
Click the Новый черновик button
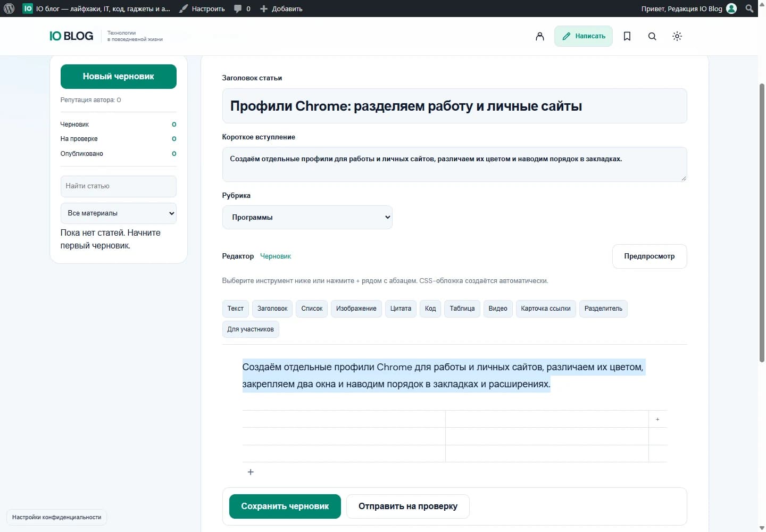coord(119,77)
